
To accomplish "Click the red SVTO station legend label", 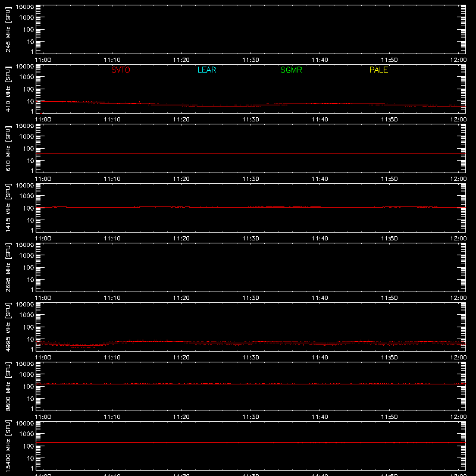I will [121, 70].
